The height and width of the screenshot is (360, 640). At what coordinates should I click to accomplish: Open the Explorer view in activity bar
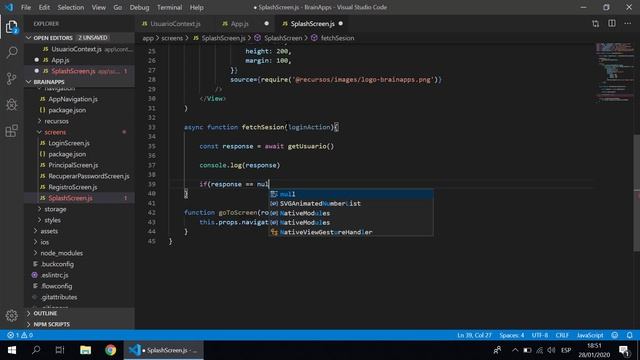[11, 27]
